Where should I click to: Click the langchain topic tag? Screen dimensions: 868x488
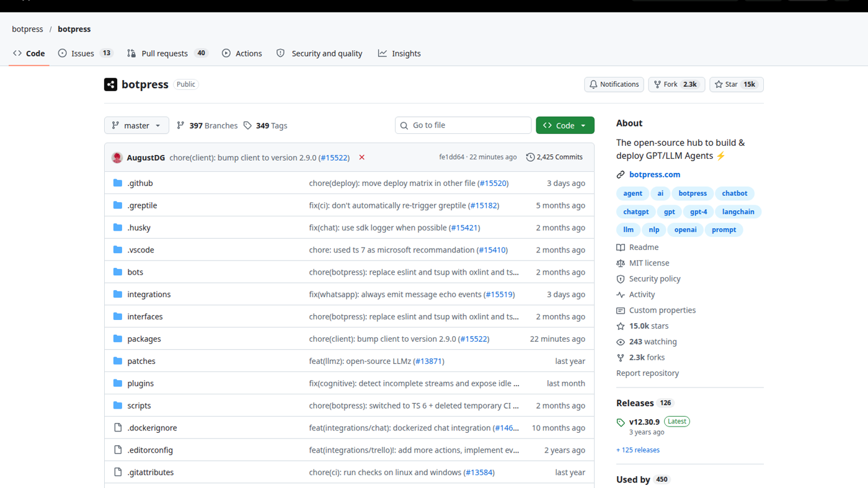[x=738, y=211]
